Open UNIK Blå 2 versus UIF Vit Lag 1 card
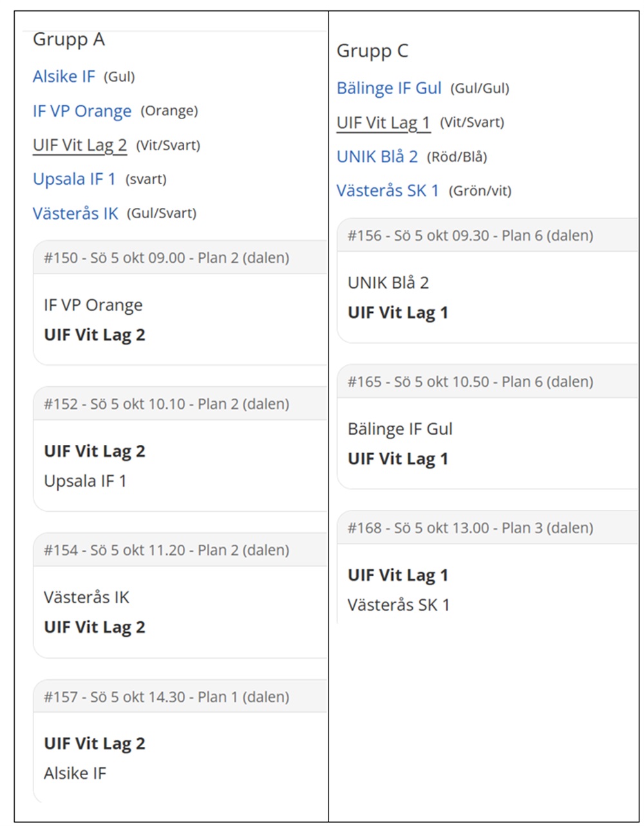This screenshot has height=826, width=644. pos(486,297)
